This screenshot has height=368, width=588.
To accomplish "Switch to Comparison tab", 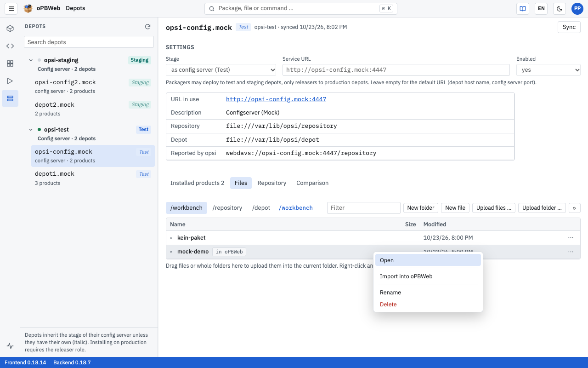I will click(312, 183).
